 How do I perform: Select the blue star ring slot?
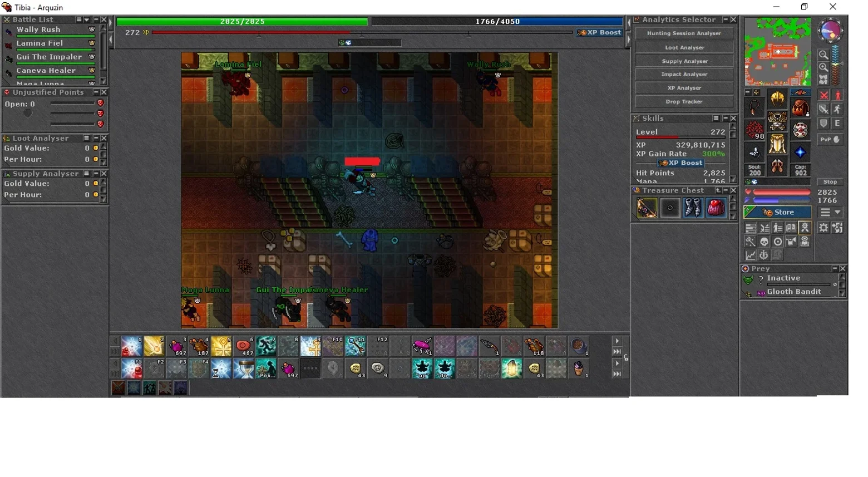[x=800, y=153]
